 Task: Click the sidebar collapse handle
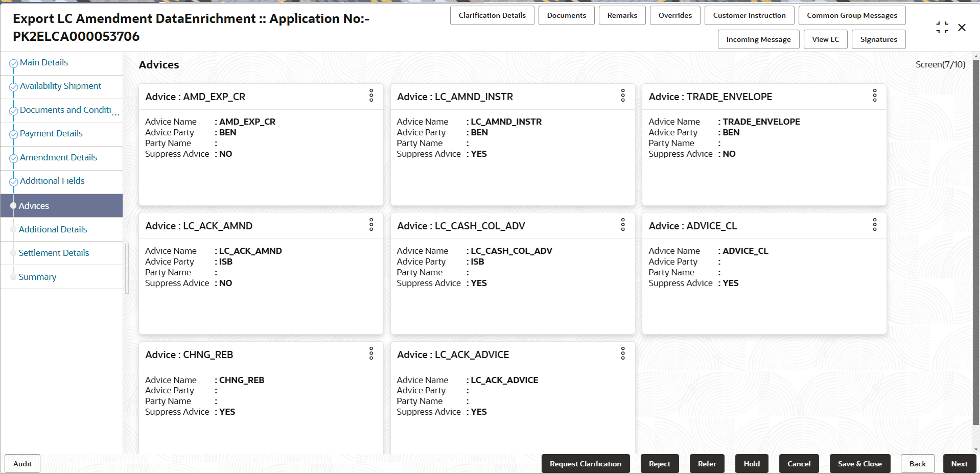126,268
